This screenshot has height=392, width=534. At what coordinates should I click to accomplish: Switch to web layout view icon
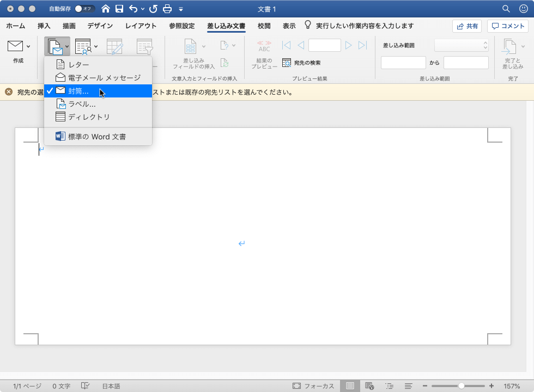pyautogui.click(x=369, y=386)
